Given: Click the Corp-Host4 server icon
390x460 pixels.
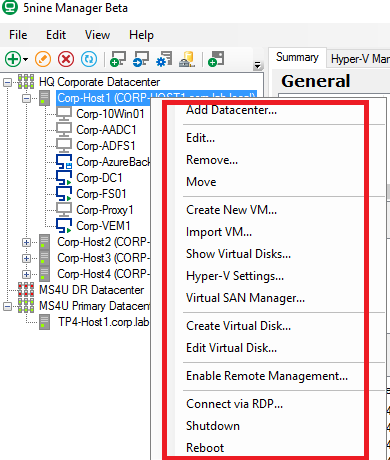Looking at the screenshot, I should pyautogui.click(x=44, y=274).
